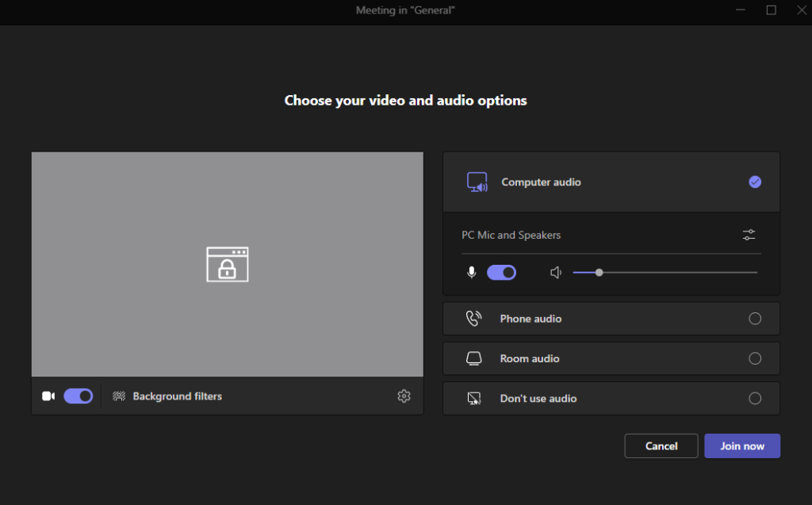Click the video preview area

[x=227, y=264]
